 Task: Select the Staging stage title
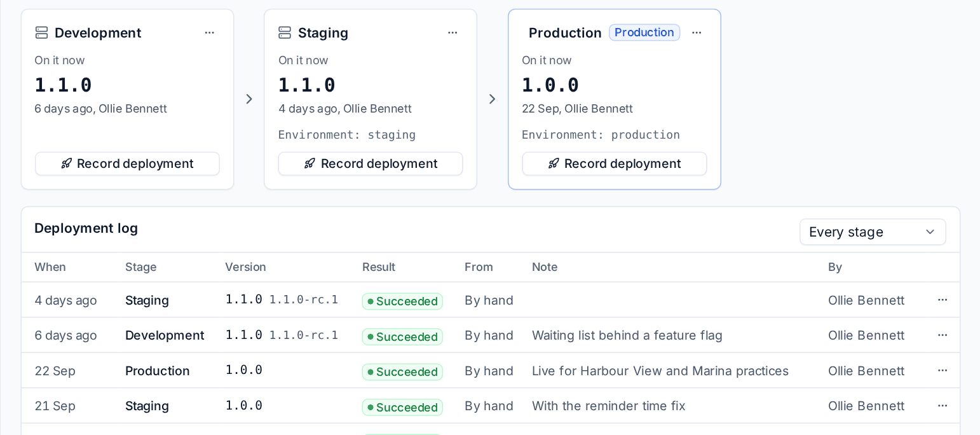click(x=323, y=32)
